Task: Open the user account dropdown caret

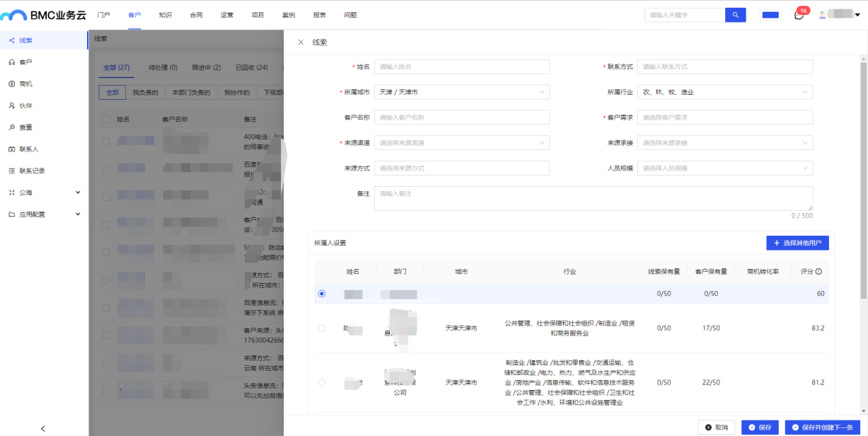Action: (x=858, y=15)
